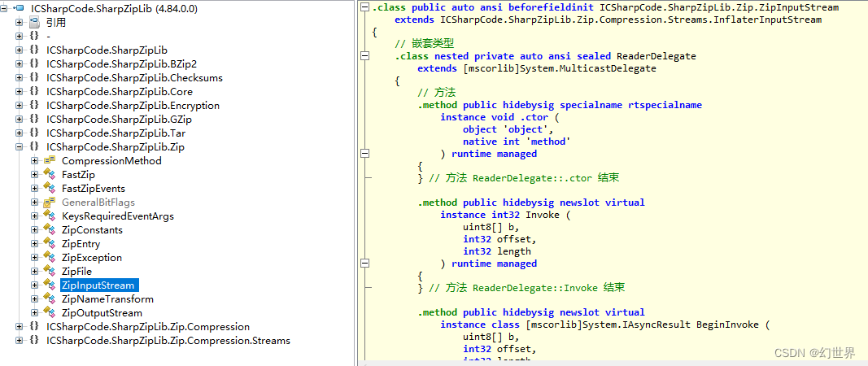This screenshot has width=868, height=366.
Task: Expand the ZipInputStream class node
Action: pos(34,285)
